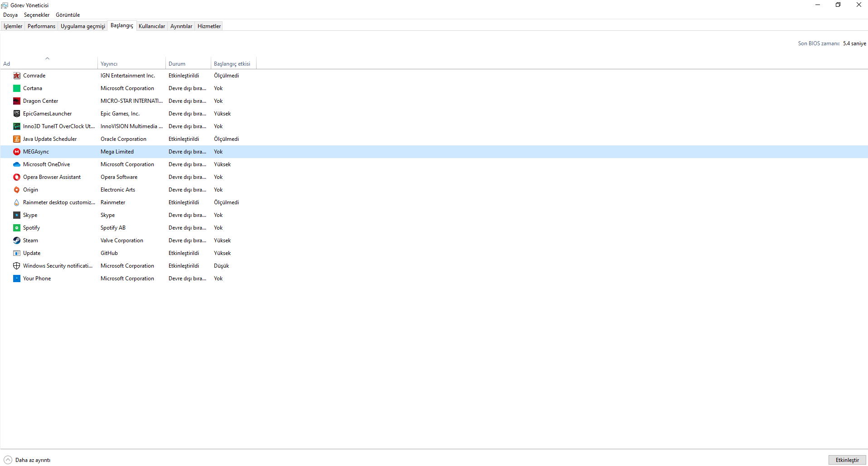
Task: Select the Java Update Scheduler name
Action: coord(50,139)
